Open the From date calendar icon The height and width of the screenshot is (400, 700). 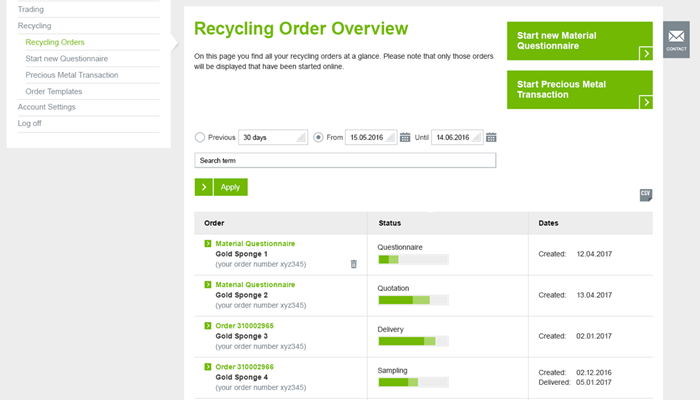tap(405, 137)
